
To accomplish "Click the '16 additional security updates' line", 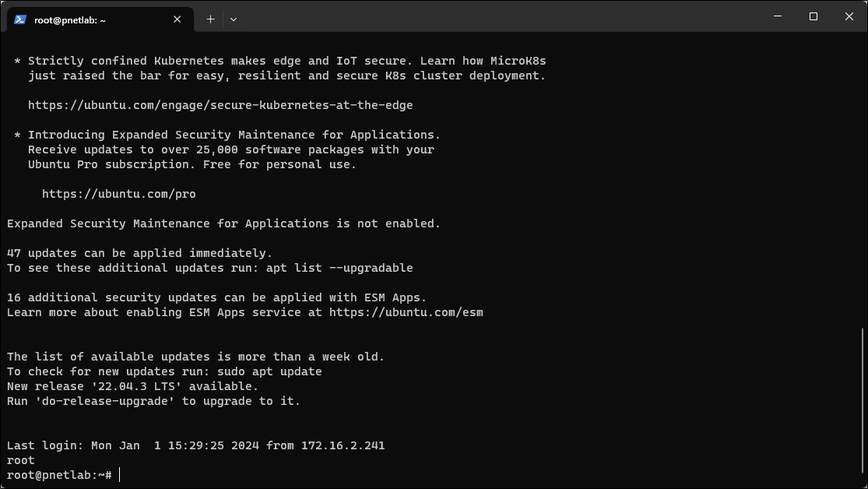I will pyautogui.click(x=216, y=298).
